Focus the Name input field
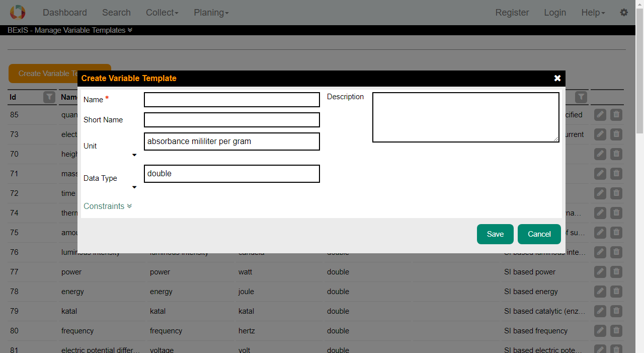 pos(232,100)
